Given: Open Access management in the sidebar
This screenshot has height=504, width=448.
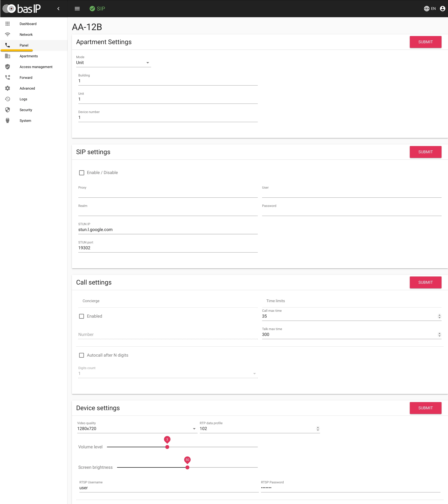Looking at the screenshot, I should click(33, 67).
